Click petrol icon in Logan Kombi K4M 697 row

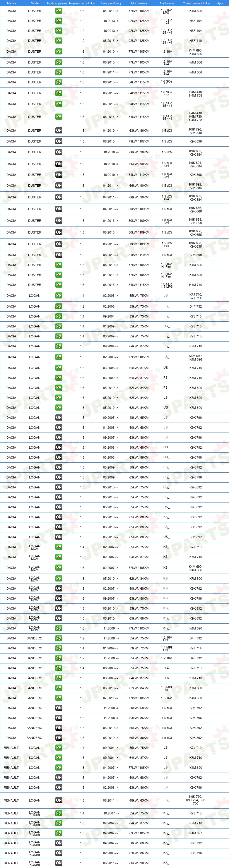(59, 833)
